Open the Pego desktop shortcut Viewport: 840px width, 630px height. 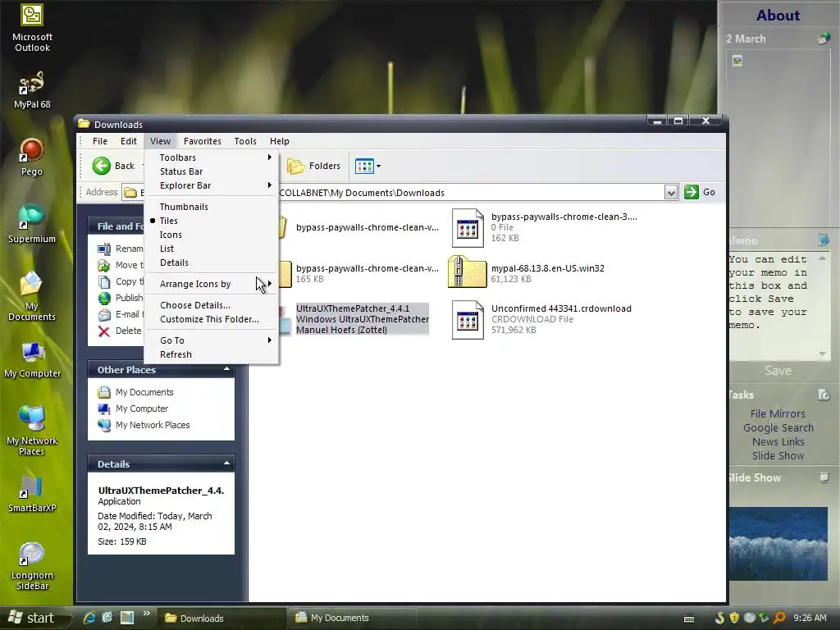click(32, 157)
